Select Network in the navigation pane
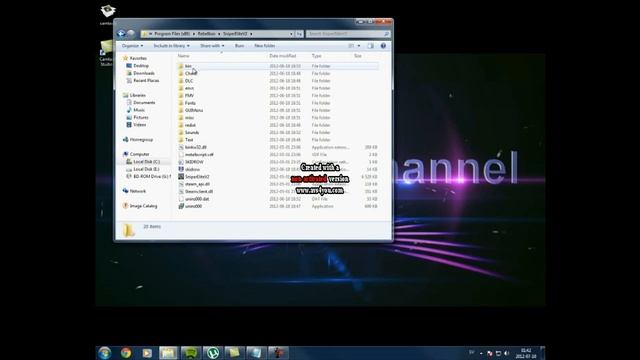The height and width of the screenshot is (360, 640). 138,191
